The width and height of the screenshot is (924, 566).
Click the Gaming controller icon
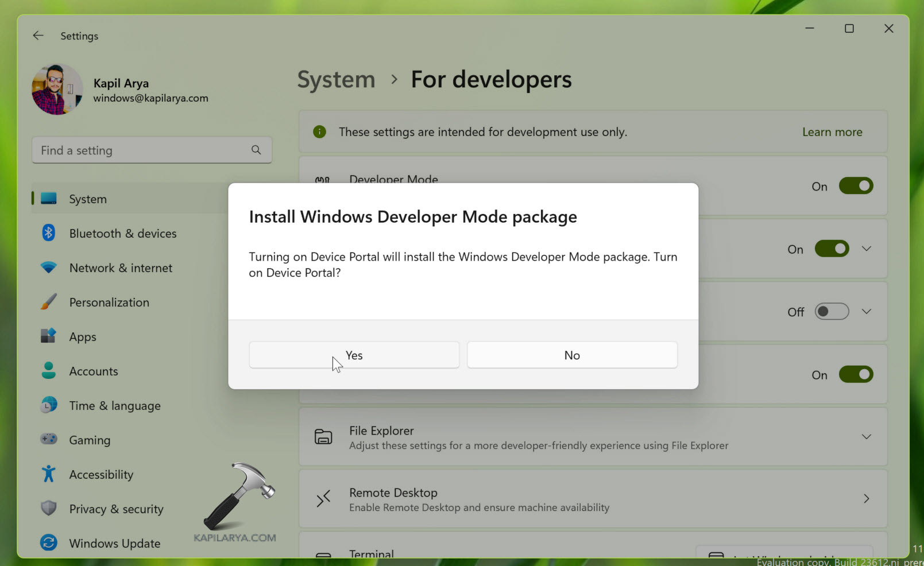coord(49,439)
